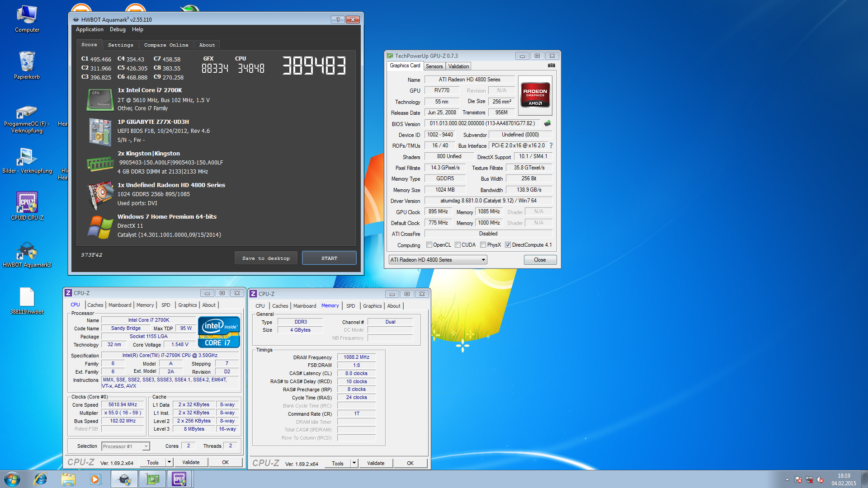
Task: Click the Windows logo image in Aquamark
Action: [100, 227]
